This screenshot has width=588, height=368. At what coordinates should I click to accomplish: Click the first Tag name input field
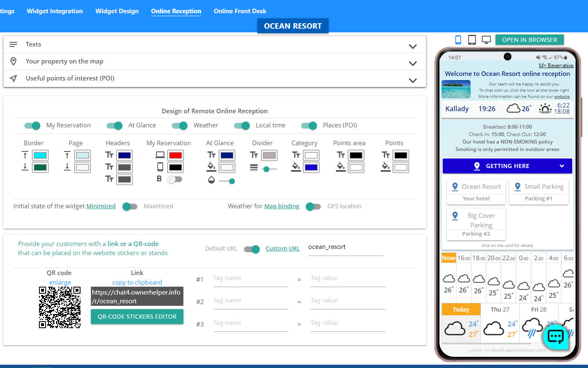pyautogui.click(x=250, y=278)
